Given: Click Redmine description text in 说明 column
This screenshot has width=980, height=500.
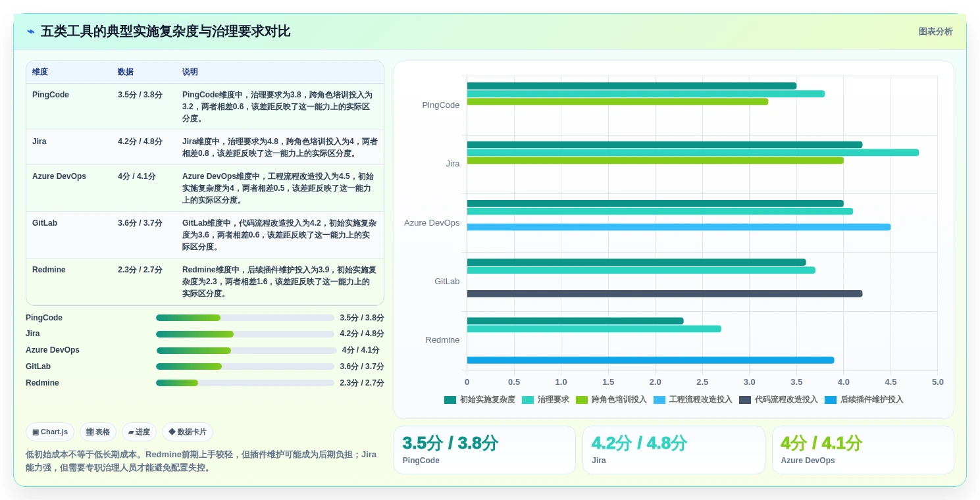Looking at the screenshot, I should click(x=280, y=282).
